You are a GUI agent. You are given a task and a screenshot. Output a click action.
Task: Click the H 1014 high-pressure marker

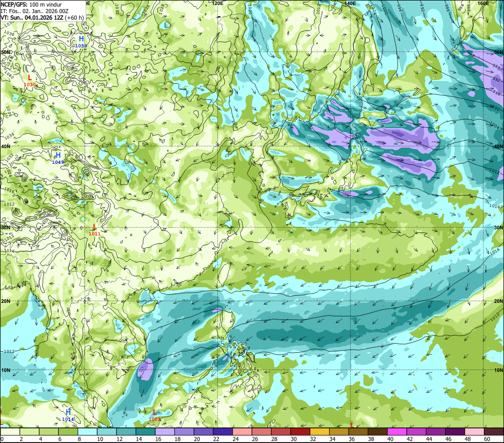(x=68, y=415)
